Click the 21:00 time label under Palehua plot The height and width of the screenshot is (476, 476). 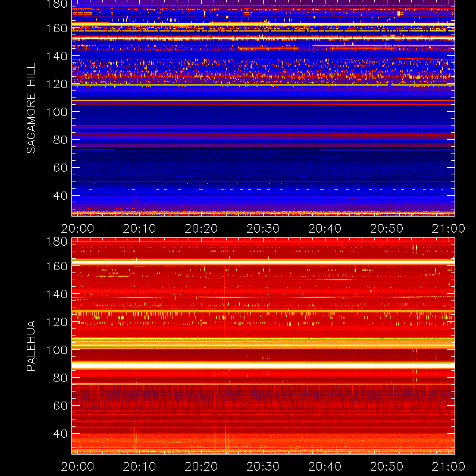[x=449, y=466]
